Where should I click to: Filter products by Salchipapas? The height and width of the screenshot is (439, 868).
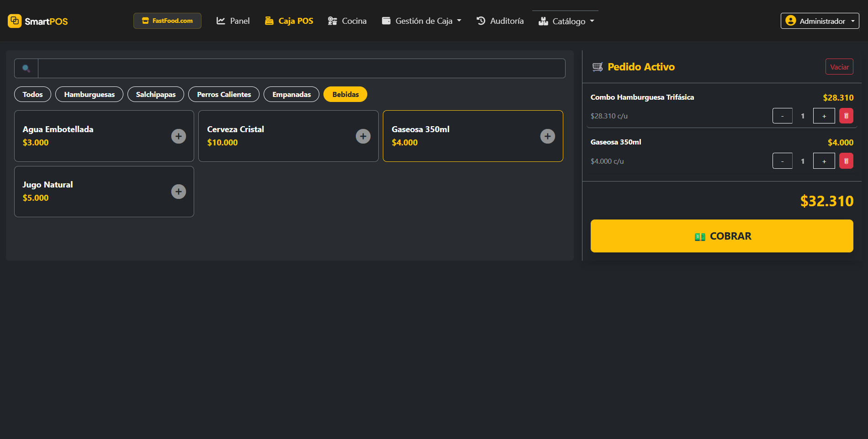click(x=156, y=94)
